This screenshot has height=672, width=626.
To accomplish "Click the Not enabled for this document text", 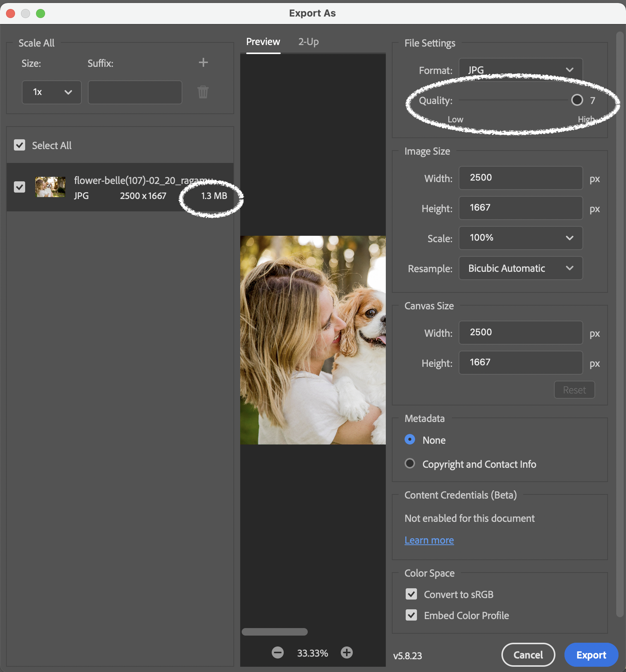I will click(469, 518).
